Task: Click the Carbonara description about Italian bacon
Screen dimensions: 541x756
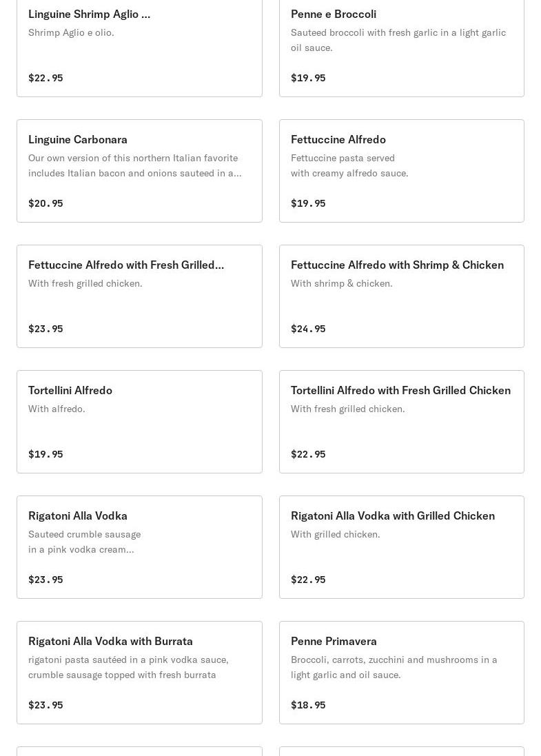Action: (x=134, y=165)
